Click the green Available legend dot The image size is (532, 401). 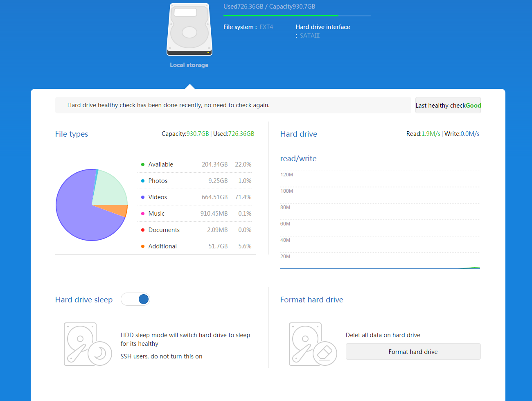click(143, 164)
